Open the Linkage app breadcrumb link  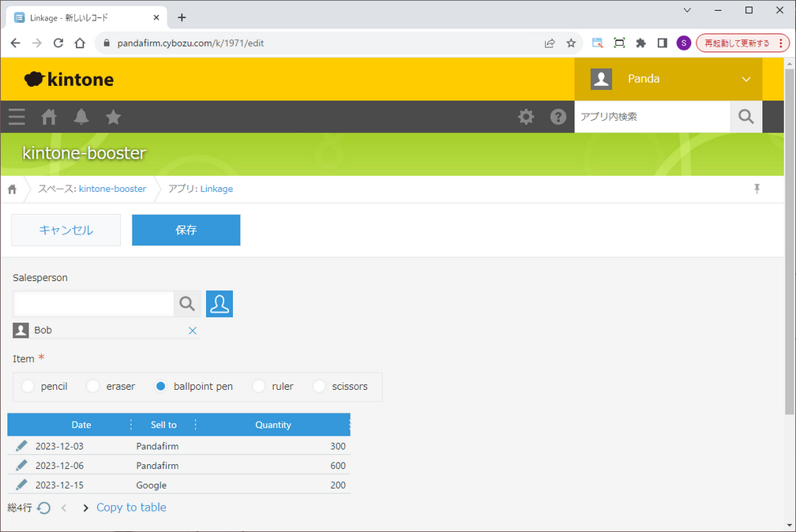[216, 189]
